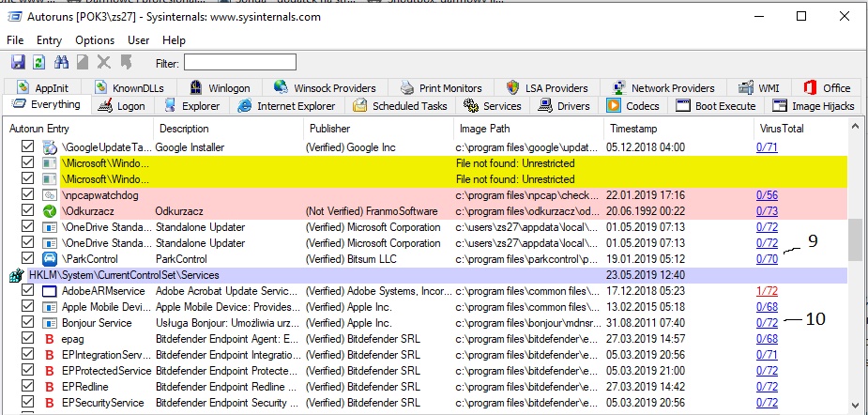868x415 pixels.
Task: Click the Services registry key icon
Action: tap(17, 275)
